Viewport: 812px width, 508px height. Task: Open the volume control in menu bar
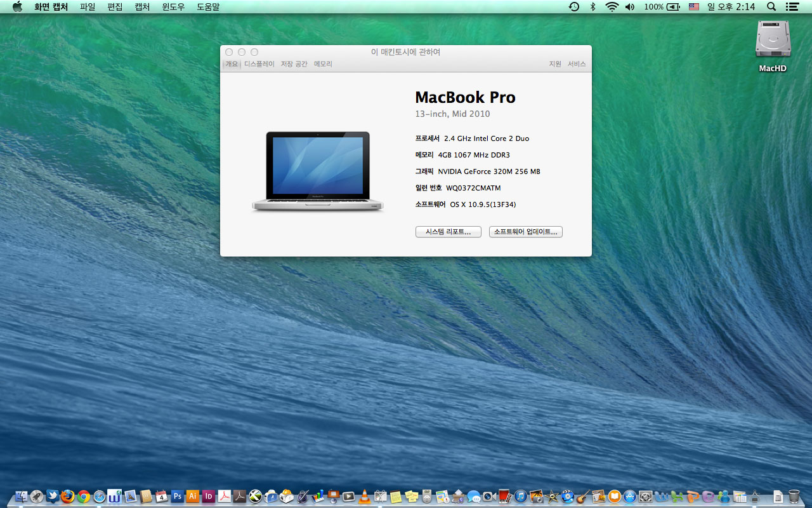pyautogui.click(x=629, y=7)
